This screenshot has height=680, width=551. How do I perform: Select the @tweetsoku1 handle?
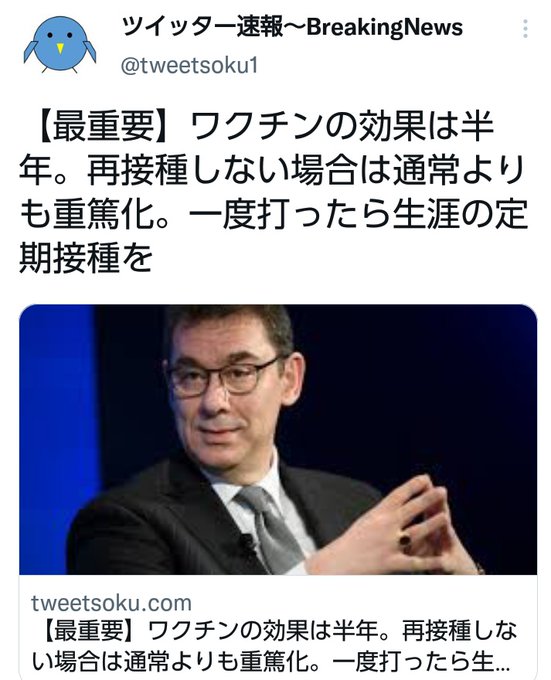pyautogui.click(x=189, y=66)
